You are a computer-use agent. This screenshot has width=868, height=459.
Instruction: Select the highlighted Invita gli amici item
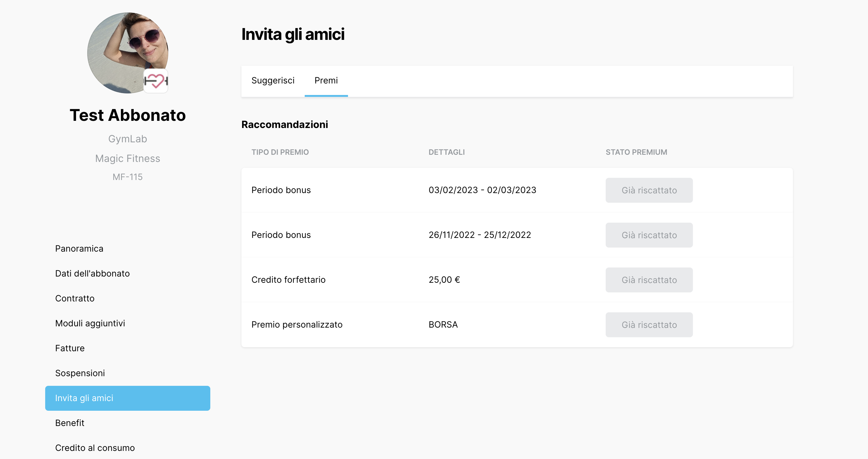pyautogui.click(x=128, y=398)
